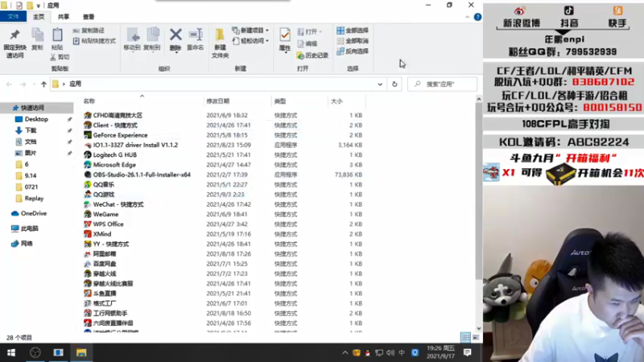Viewport: 644px width, 362px height.
Task: Open Downloads in navigation pane
Action: [x=31, y=130]
